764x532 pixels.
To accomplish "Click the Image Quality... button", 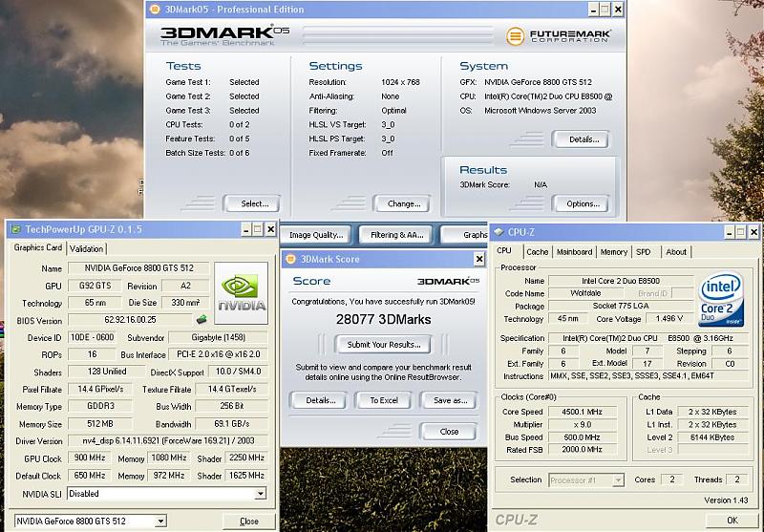I will pos(316,235).
